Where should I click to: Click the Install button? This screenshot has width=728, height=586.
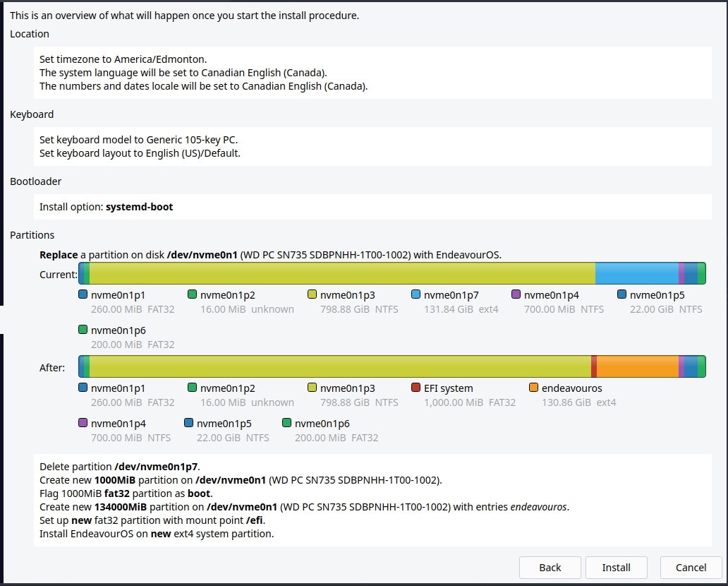coord(616,568)
